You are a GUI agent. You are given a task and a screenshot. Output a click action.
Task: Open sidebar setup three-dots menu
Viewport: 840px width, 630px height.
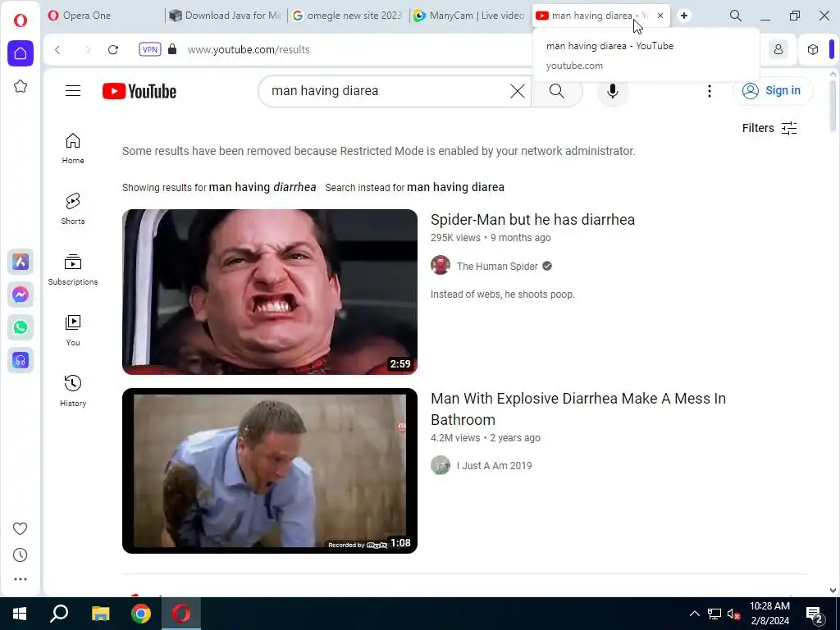pos(20,579)
